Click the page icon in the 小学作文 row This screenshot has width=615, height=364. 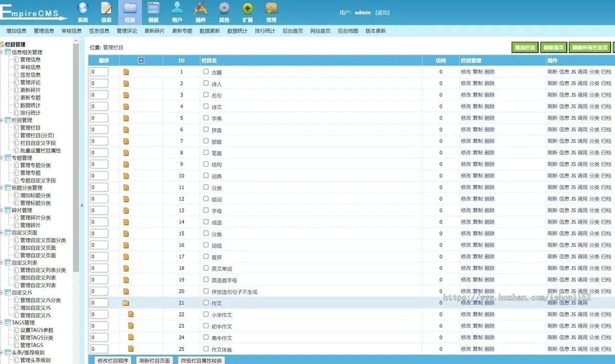(x=131, y=314)
